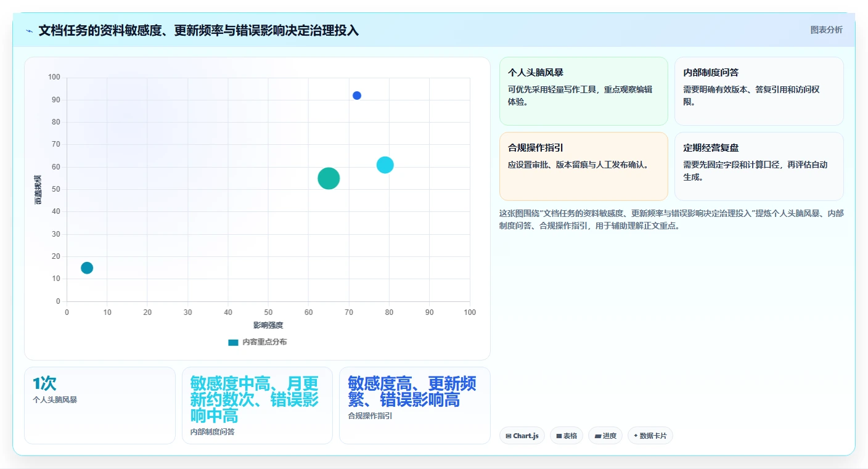This screenshot has width=868, height=469.
Task: Toggle the 内容重点分布 legend swatch
Action: click(233, 342)
